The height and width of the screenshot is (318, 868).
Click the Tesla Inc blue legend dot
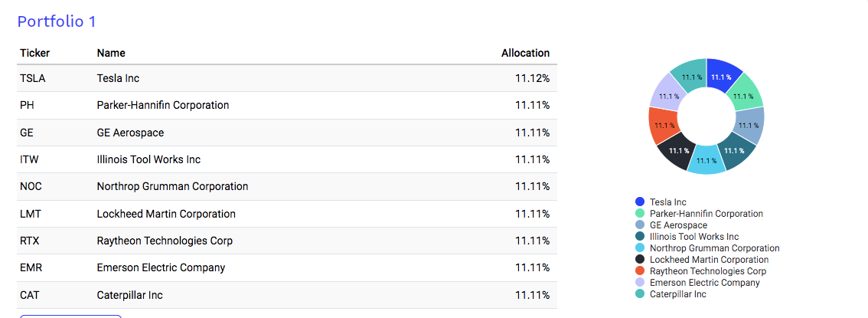[x=640, y=202]
